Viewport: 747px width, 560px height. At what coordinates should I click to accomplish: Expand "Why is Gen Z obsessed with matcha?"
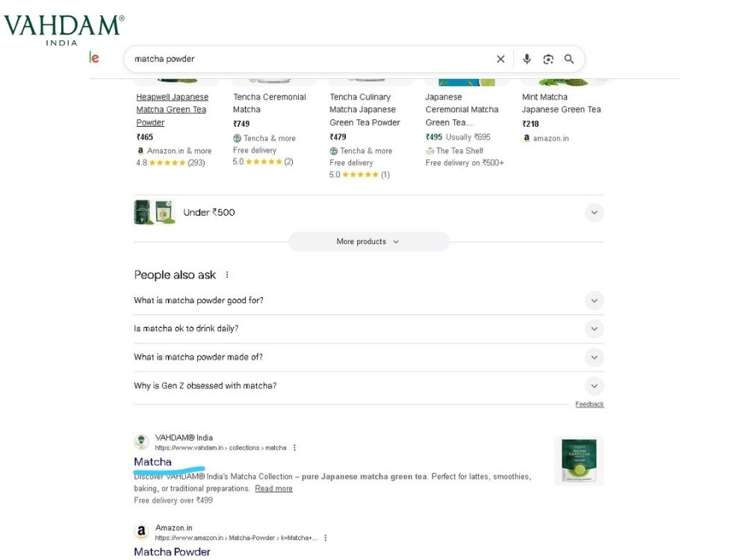pos(594,386)
